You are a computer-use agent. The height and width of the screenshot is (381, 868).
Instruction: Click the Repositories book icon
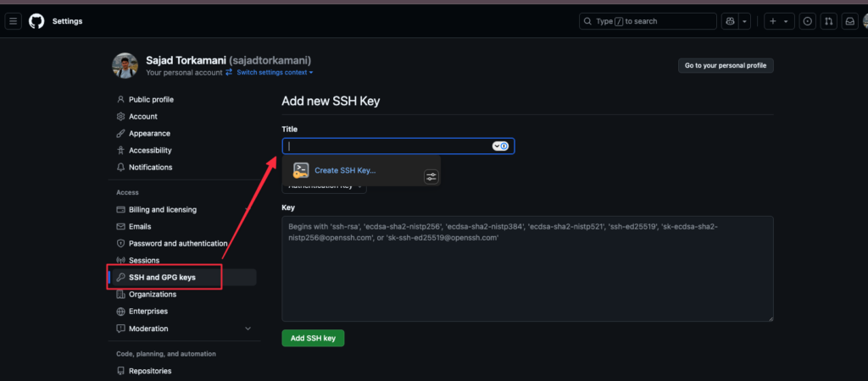coord(120,371)
